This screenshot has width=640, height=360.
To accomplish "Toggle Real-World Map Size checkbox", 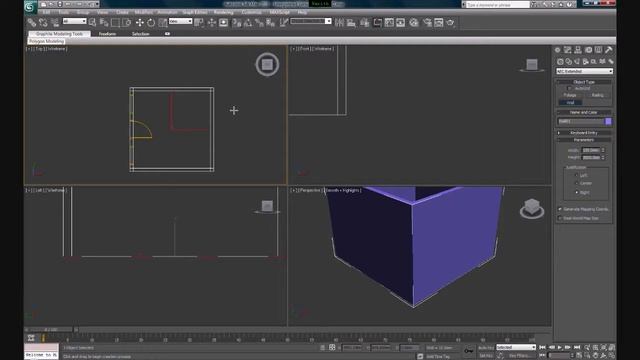I will point(560,218).
